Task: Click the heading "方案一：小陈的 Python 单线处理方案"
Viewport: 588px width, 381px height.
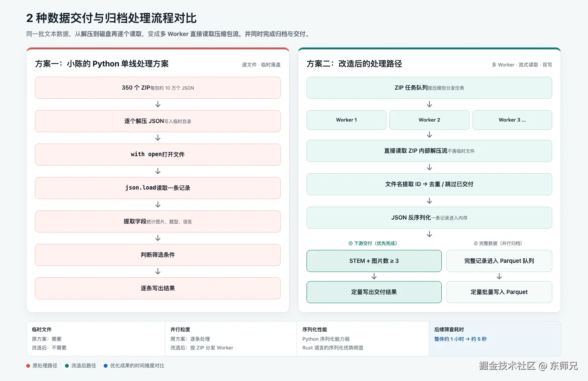Action: pos(102,64)
